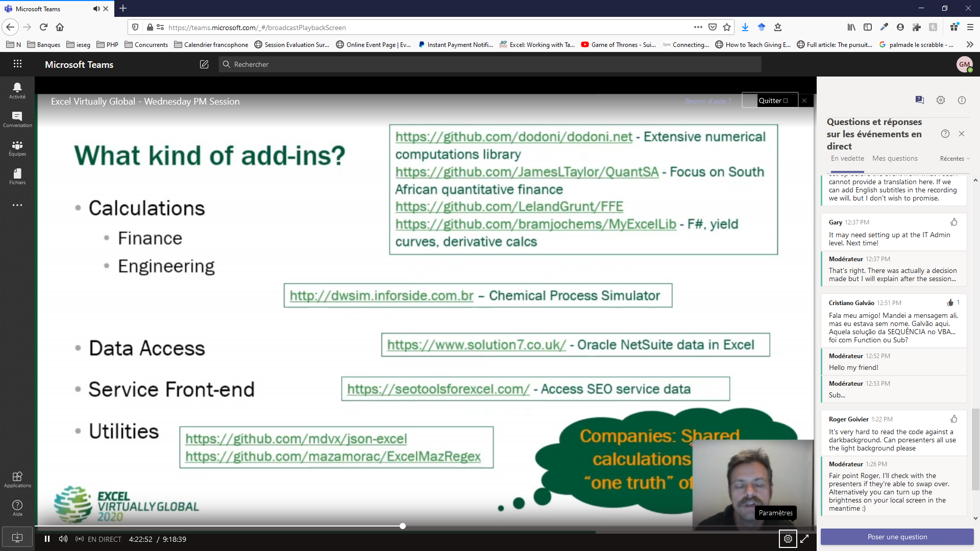Screen dimensions: 980x551
Task: Click the Q&A panel scrollbar down arrow
Action: [x=975, y=518]
